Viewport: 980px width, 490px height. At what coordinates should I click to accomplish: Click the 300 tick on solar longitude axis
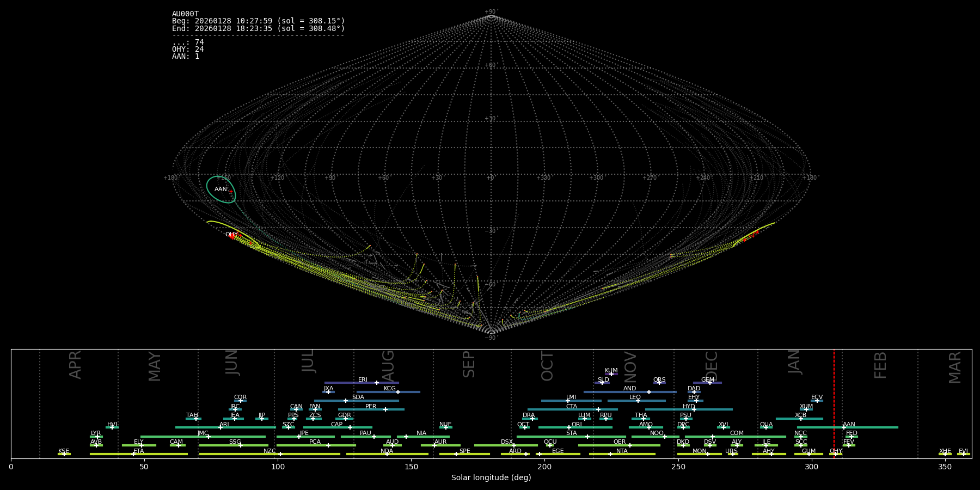[x=811, y=467]
